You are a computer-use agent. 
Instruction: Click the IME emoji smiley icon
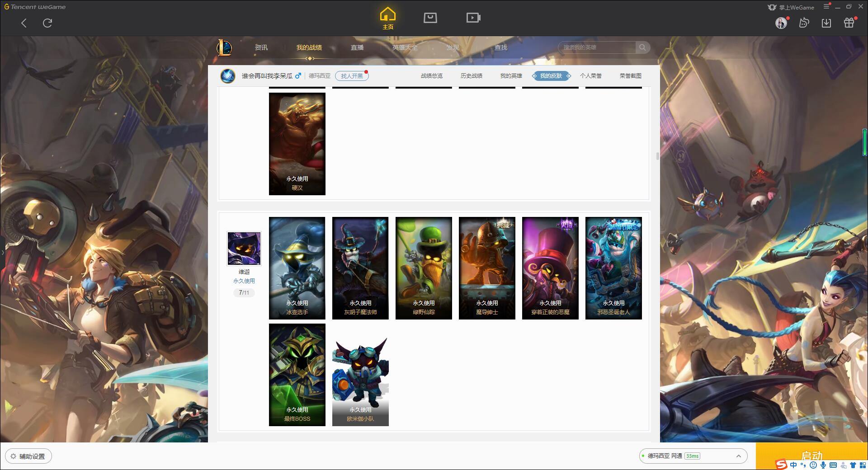[x=813, y=465]
